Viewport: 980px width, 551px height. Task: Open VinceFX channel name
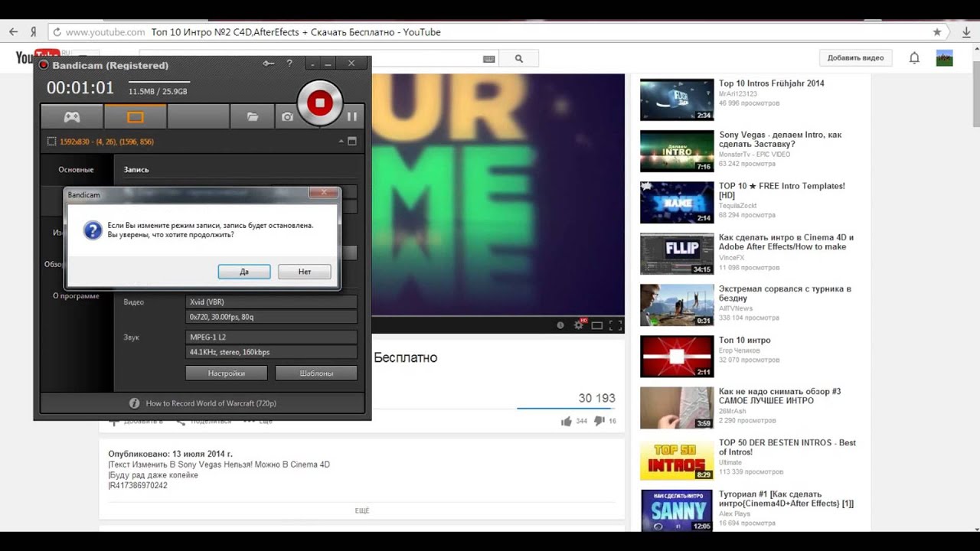click(731, 258)
